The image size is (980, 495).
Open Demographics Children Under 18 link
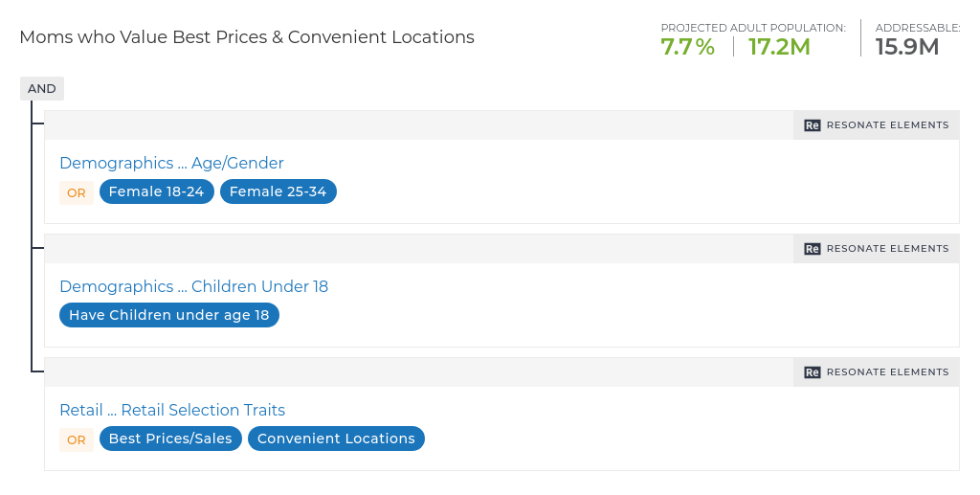coord(193,286)
